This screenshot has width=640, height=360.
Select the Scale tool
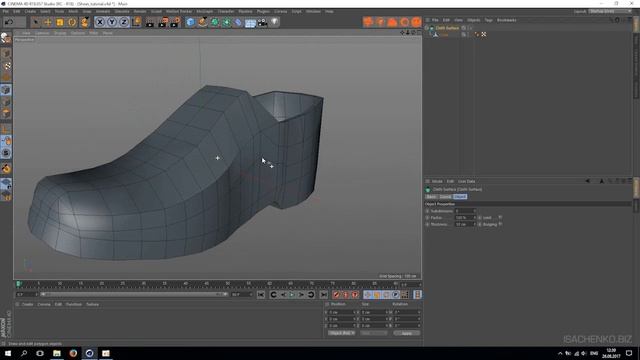coord(60,22)
